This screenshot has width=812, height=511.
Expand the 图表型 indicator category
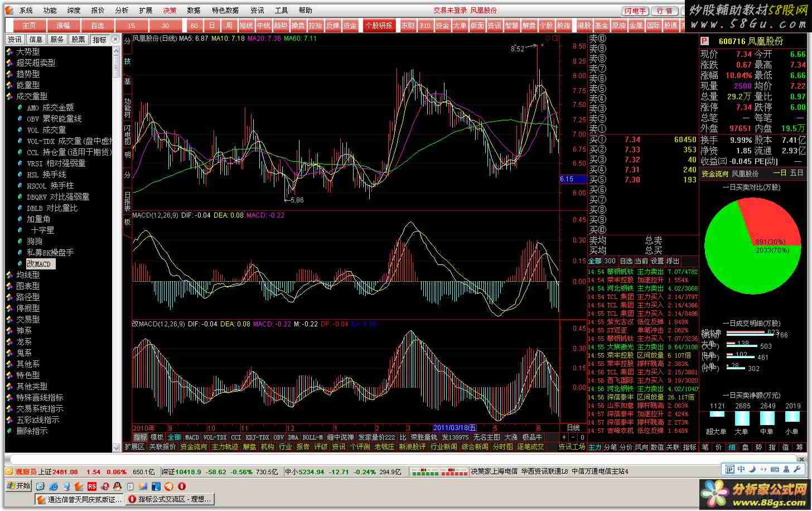(28, 286)
